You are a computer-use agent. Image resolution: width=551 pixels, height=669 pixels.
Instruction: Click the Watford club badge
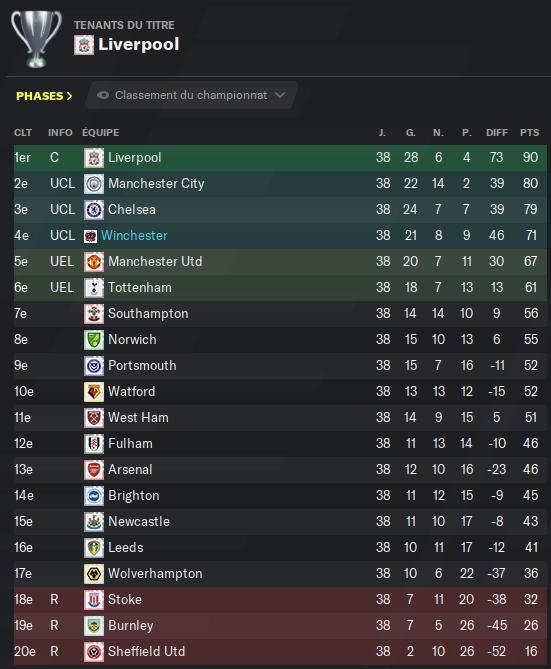tap(94, 392)
